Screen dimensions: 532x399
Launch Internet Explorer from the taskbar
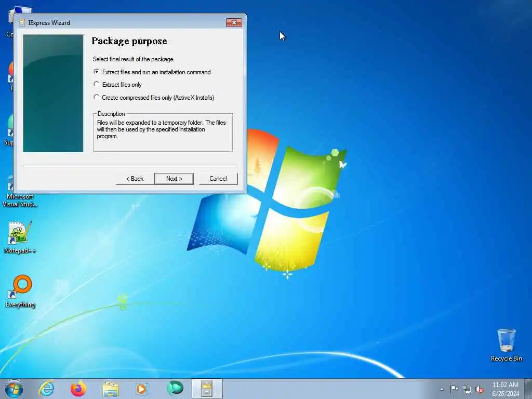tap(46, 389)
